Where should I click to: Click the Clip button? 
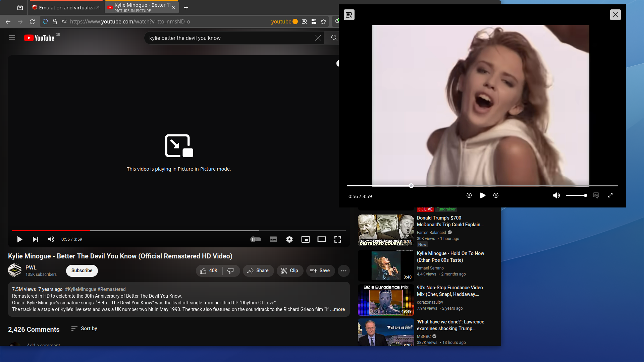click(x=290, y=270)
